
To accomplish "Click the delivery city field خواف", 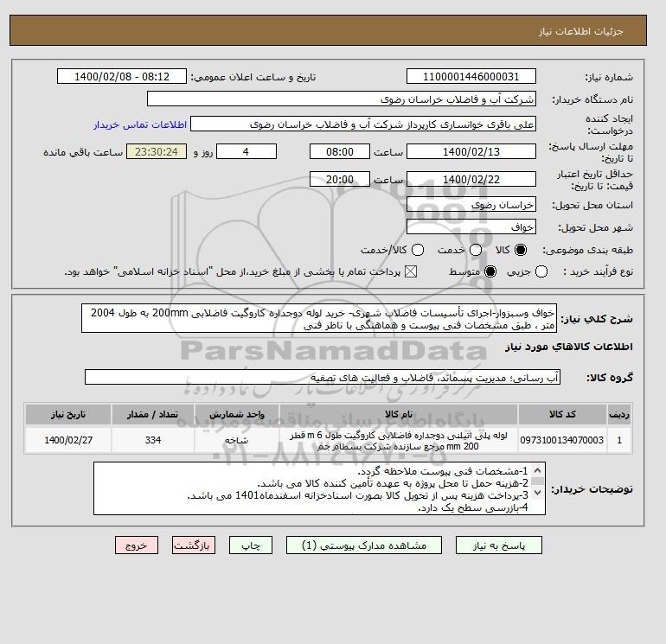I will 471,226.
